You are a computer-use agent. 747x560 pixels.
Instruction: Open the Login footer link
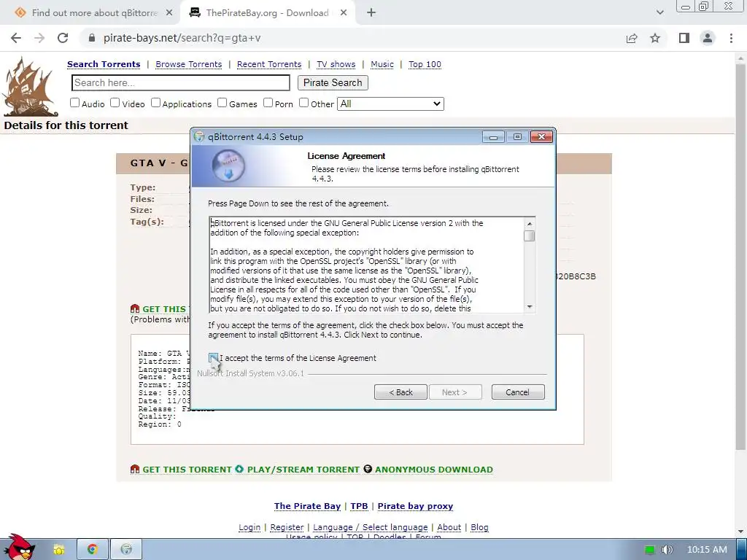tap(249, 527)
